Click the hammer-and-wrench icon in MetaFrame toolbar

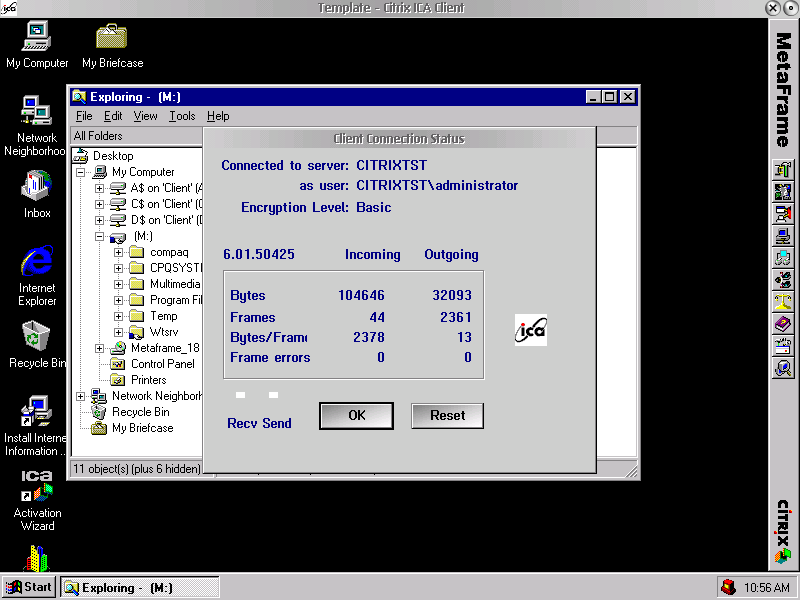(x=783, y=169)
